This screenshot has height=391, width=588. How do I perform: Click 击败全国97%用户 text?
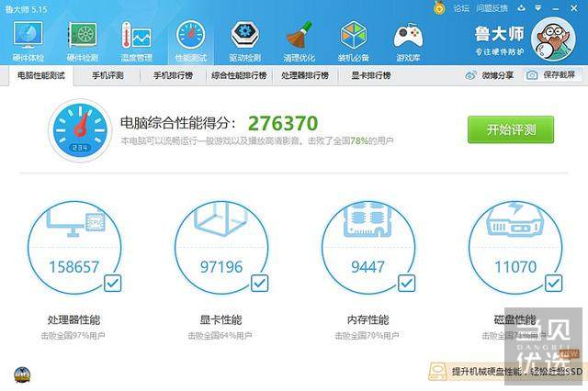click(73, 336)
